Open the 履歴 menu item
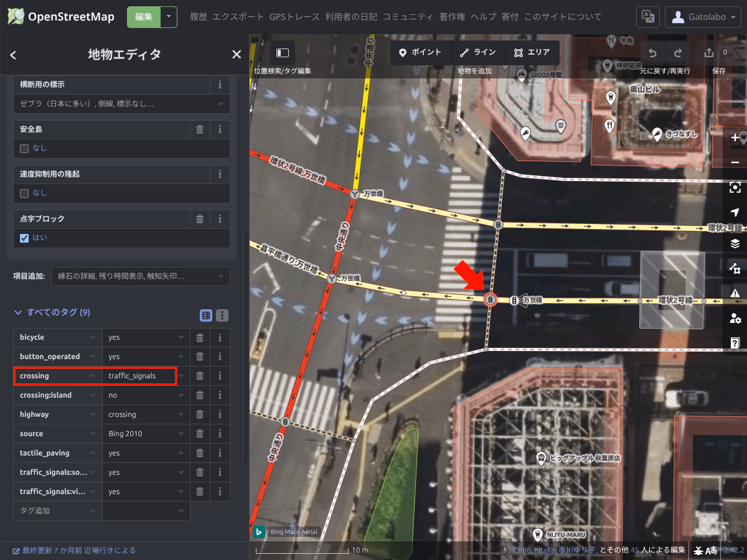This screenshot has width=747, height=560. pyautogui.click(x=198, y=17)
